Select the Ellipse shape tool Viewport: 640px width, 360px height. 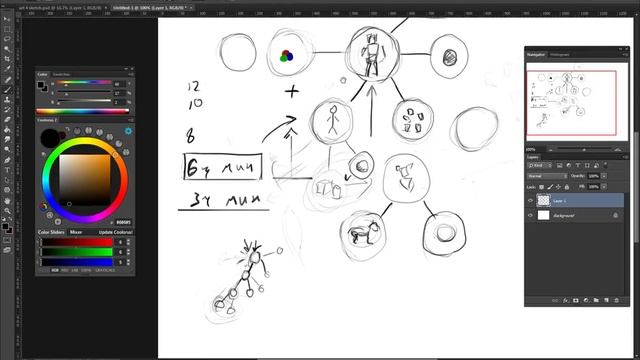(x=7, y=190)
